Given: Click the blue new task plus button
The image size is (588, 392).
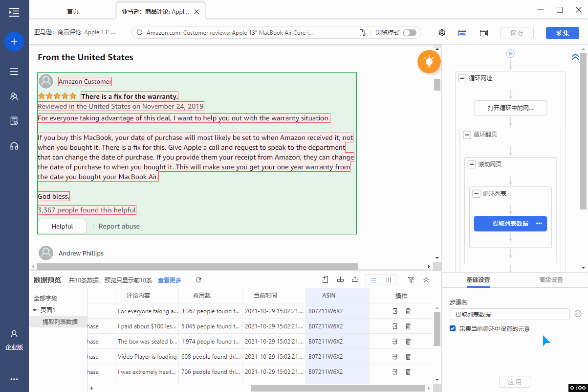Looking at the screenshot, I should pyautogui.click(x=14, y=42).
